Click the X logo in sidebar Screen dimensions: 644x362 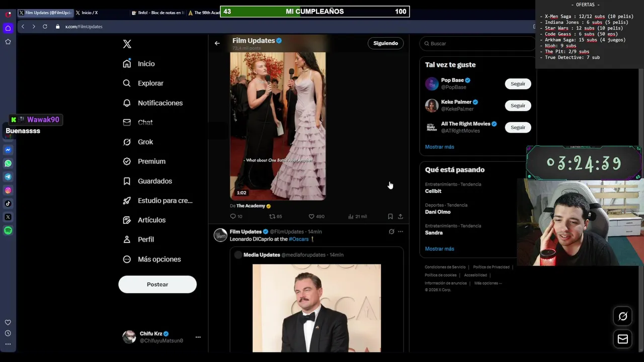(127, 44)
